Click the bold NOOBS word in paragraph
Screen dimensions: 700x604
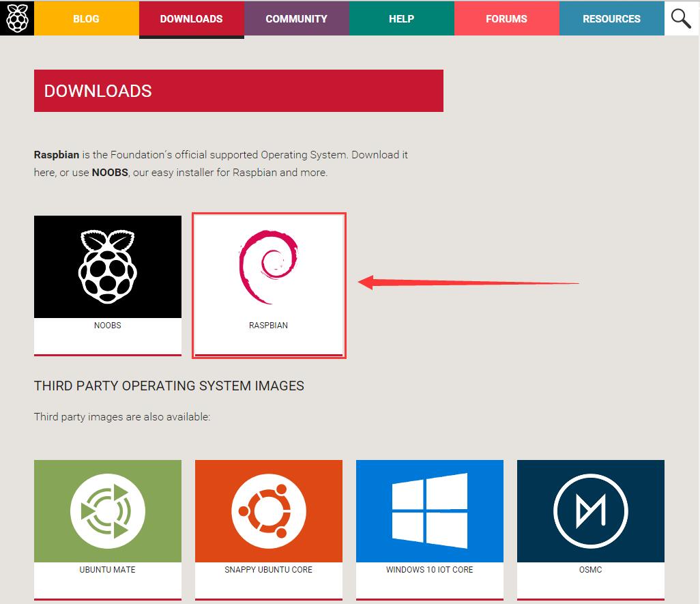coord(110,172)
